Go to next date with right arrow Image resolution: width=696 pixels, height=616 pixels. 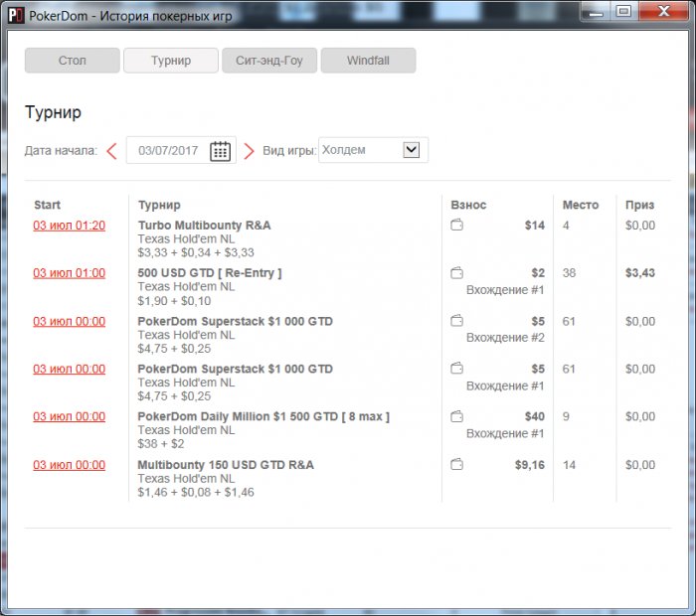(249, 151)
